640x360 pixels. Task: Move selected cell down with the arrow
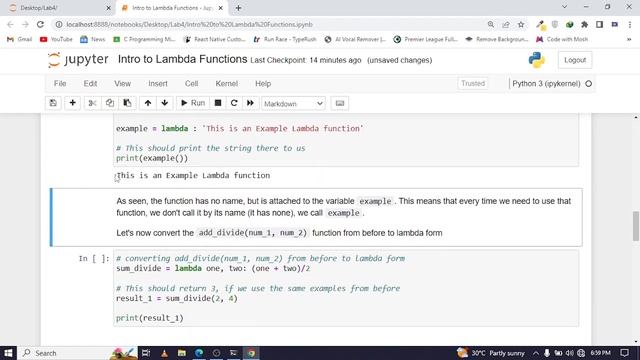pos(165,103)
